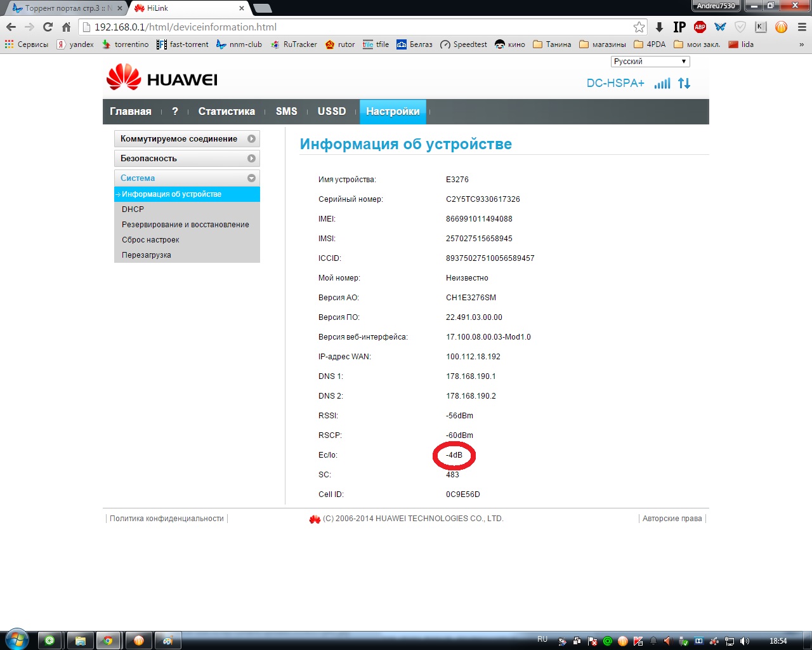Image resolution: width=812 pixels, height=650 pixels.
Task: Click the network connection tray icon
Action: pos(730,641)
